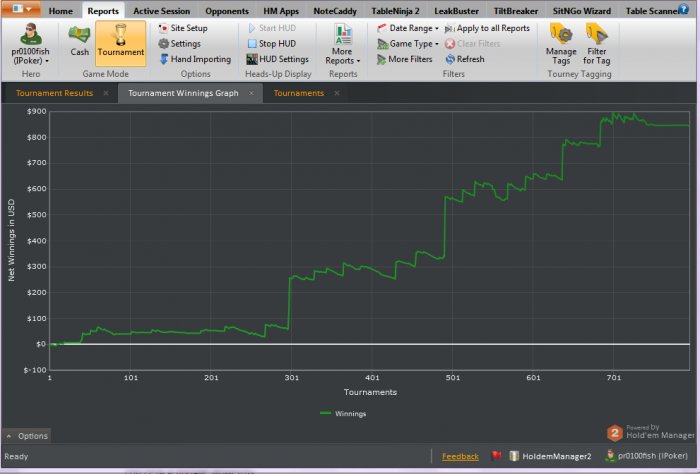Open HUD Settings
700x474 pixels.
click(278, 59)
